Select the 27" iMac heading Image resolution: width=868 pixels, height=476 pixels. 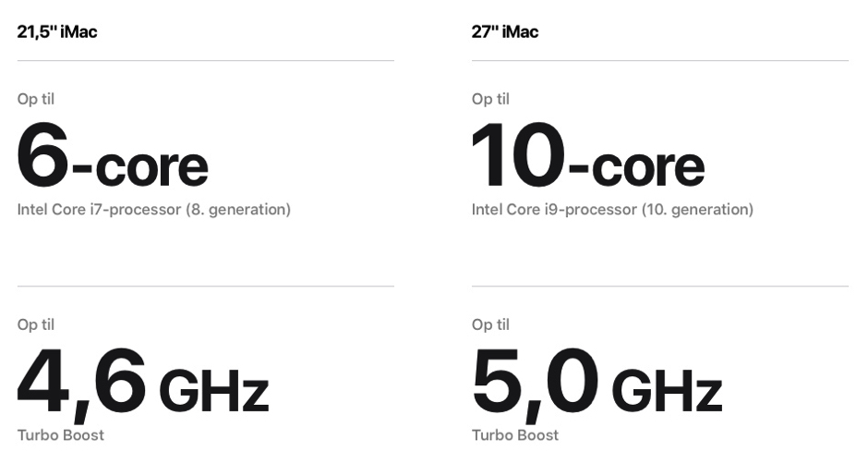505,31
